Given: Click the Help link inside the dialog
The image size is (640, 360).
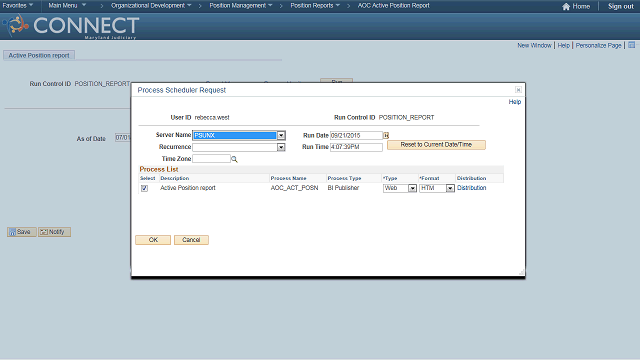Looking at the screenshot, I should (x=515, y=102).
